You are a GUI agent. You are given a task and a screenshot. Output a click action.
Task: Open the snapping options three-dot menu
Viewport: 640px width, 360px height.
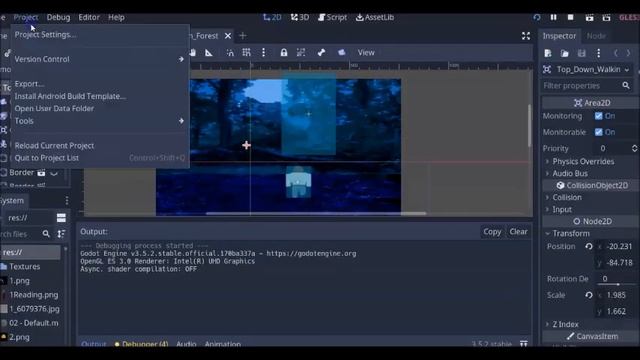point(263,53)
